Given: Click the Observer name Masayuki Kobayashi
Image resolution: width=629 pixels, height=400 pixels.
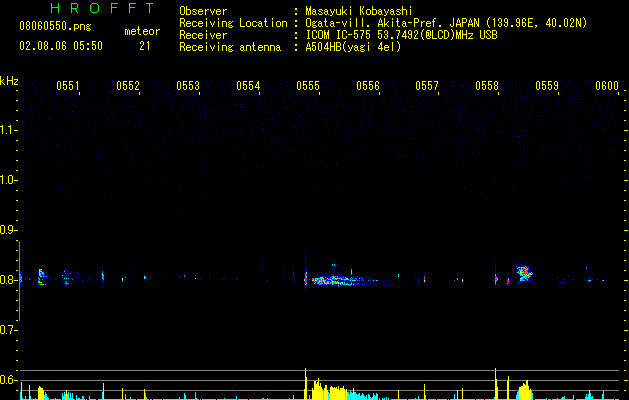Looking at the screenshot, I should coord(359,11).
